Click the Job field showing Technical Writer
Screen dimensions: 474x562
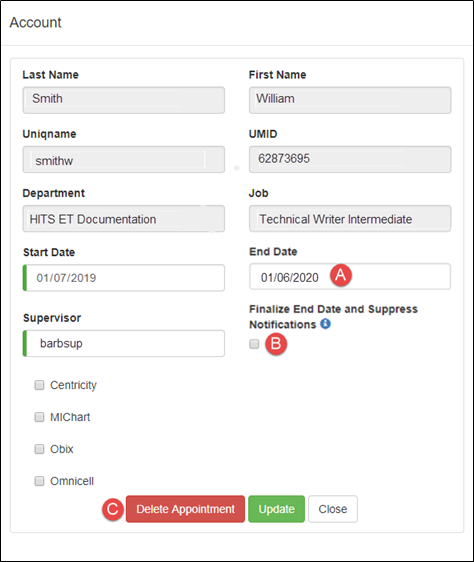coord(350,219)
